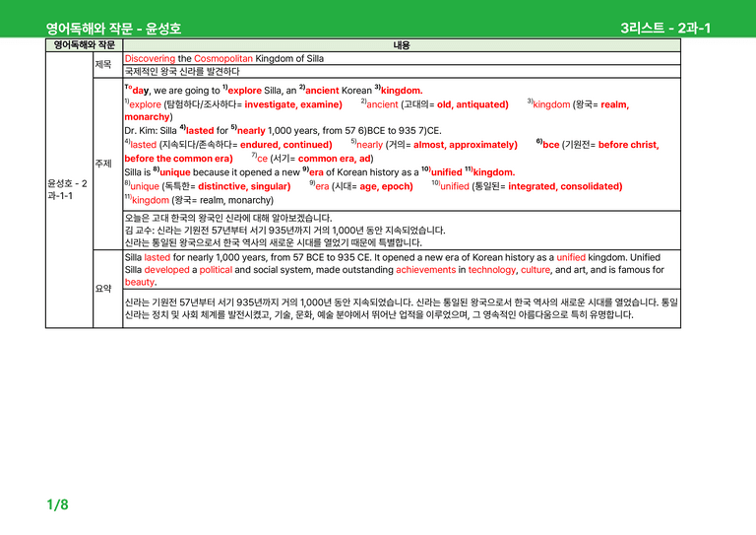Select the 윤성호 - 2과-1-1 cell
Screen dimensions: 756x535
pyautogui.click(x=68, y=189)
